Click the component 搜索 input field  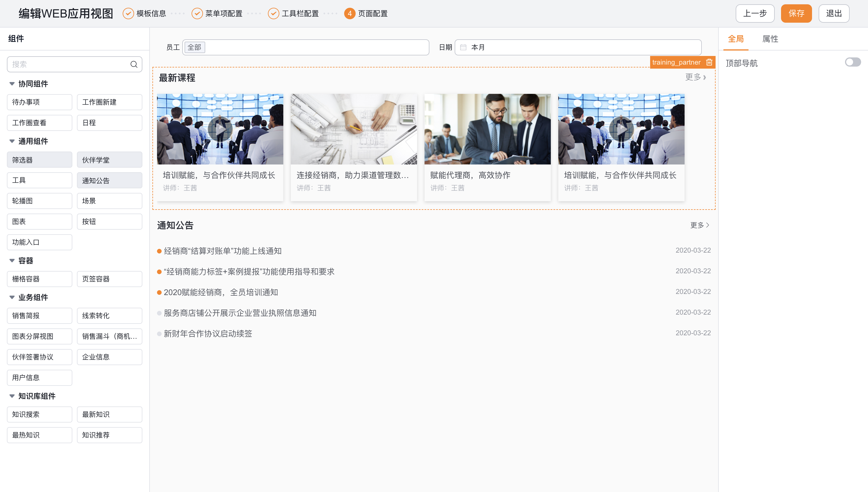74,64
